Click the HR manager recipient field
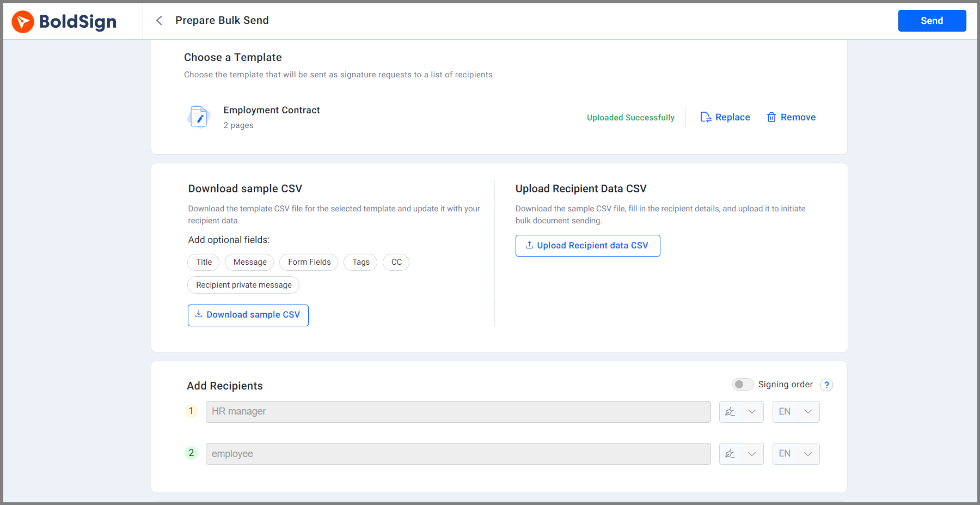980x505 pixels. (458, 412)
